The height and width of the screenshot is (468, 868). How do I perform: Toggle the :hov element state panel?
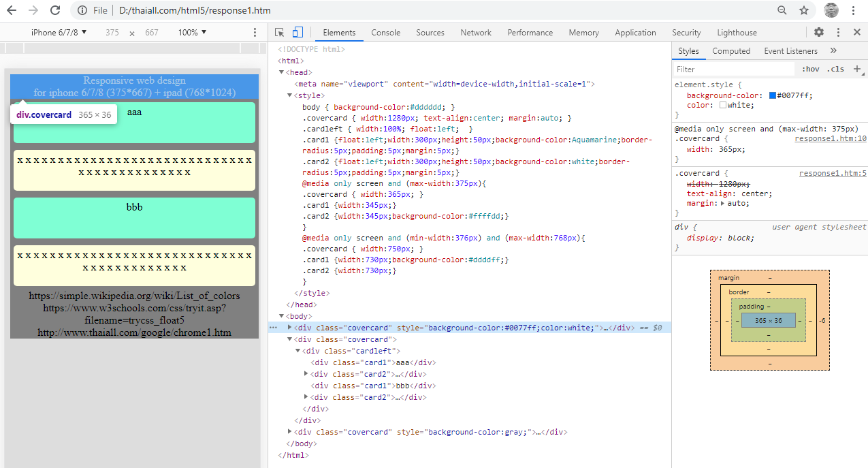click(x=810, y=69)
